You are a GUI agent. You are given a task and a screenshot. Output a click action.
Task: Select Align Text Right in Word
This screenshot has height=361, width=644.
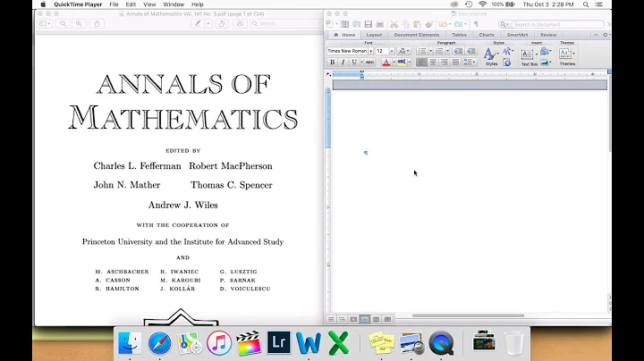(x=444, y=63)
